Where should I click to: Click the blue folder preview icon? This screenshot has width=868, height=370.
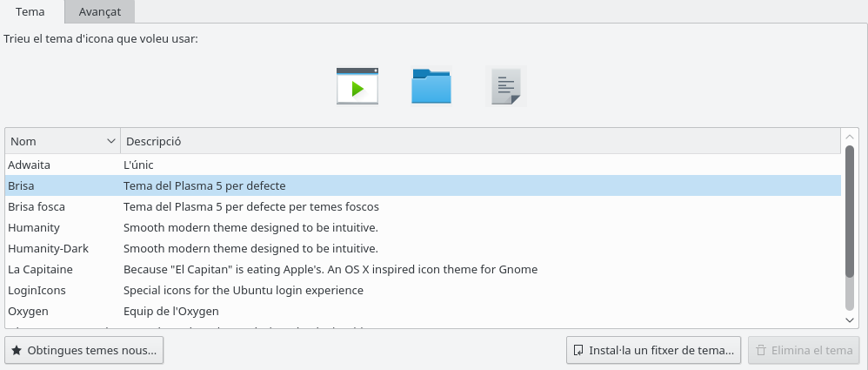431,86
